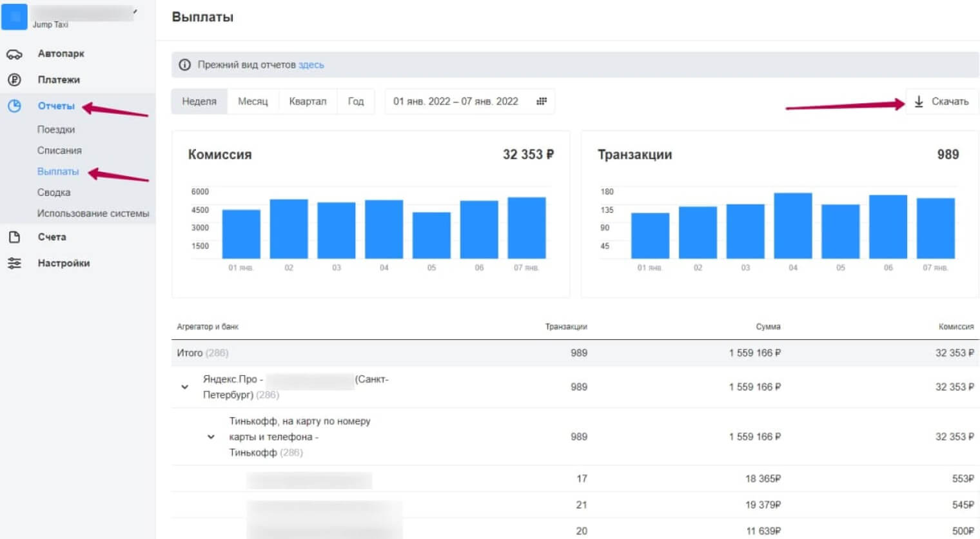Click the Платежи ruble icon
Viewport: 980px width, 539px height.
coord(14,80)
